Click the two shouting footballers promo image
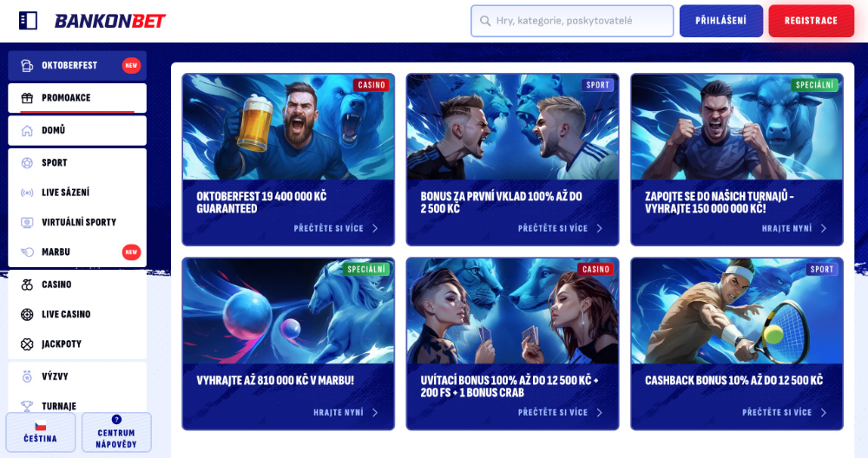 pos(513,128)
